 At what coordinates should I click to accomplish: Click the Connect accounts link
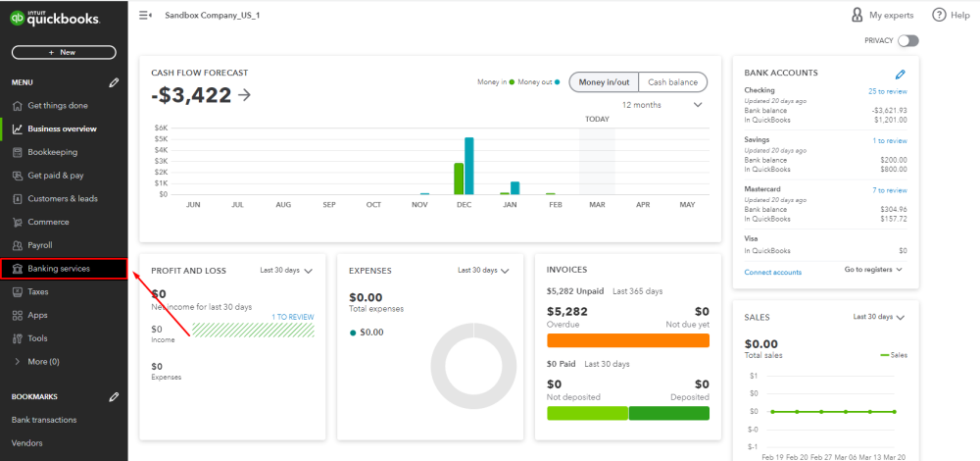[772, 272]
